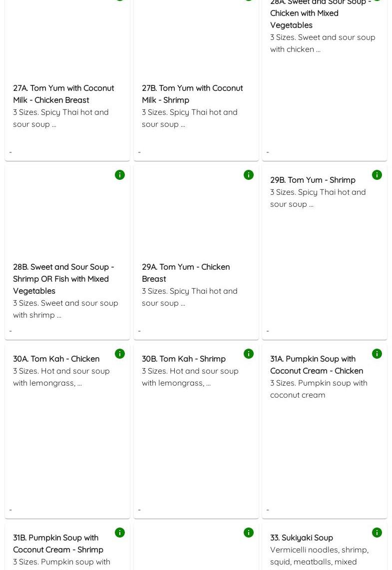The height and width of the screenshot is (570, 392).
Task: Click info icon on 31A. Pumpkin Soup Chicken
Action: click(377, 354)
